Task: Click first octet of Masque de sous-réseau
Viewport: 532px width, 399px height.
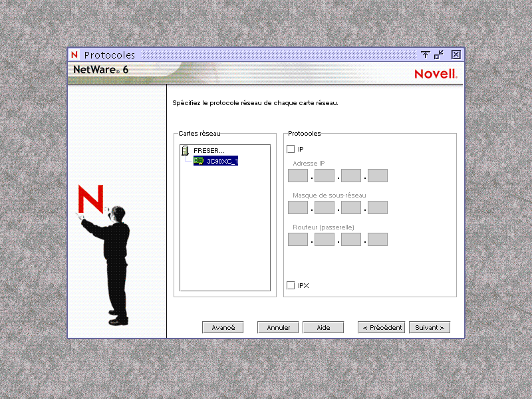Action: click(x=298, y=207)
